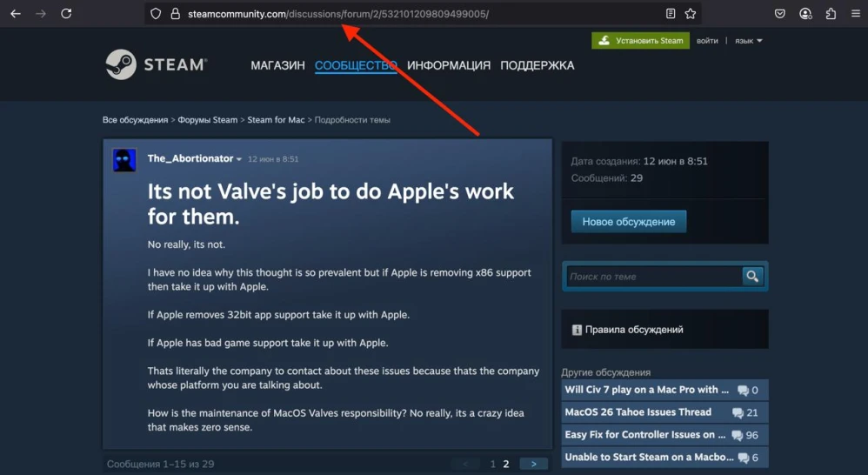Go to Все обсуждения breadcrumb
868x475 pixels.
click(135, 119)
